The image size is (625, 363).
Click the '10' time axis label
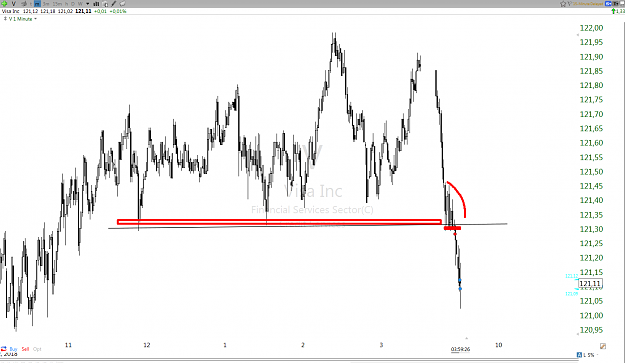coord(498,345)
